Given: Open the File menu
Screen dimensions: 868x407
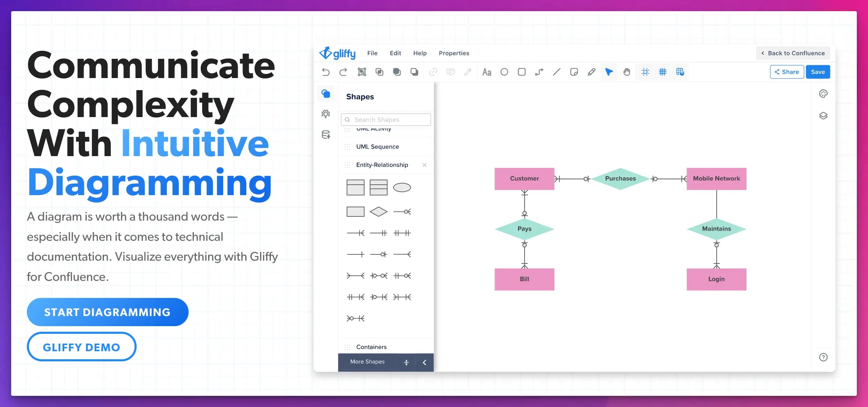Looking at the screenshot, I should [x=372, y=53].
